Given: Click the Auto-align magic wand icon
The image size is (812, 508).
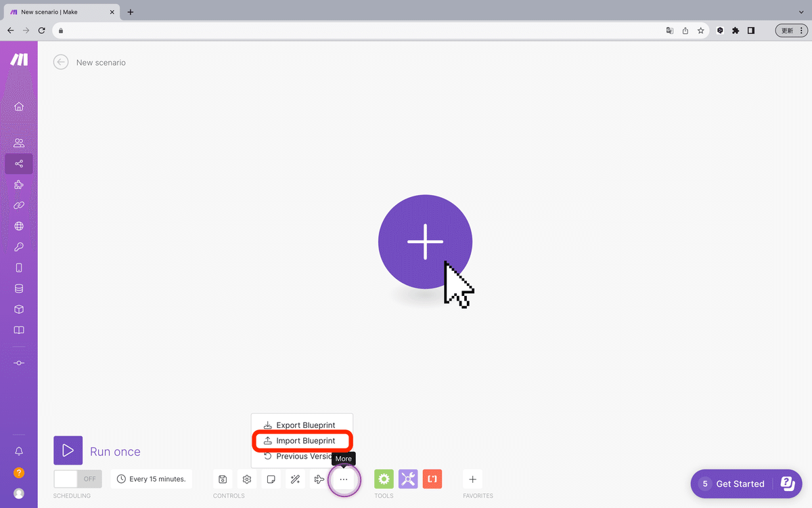Looking at the screenshot, I should point(295,480).
